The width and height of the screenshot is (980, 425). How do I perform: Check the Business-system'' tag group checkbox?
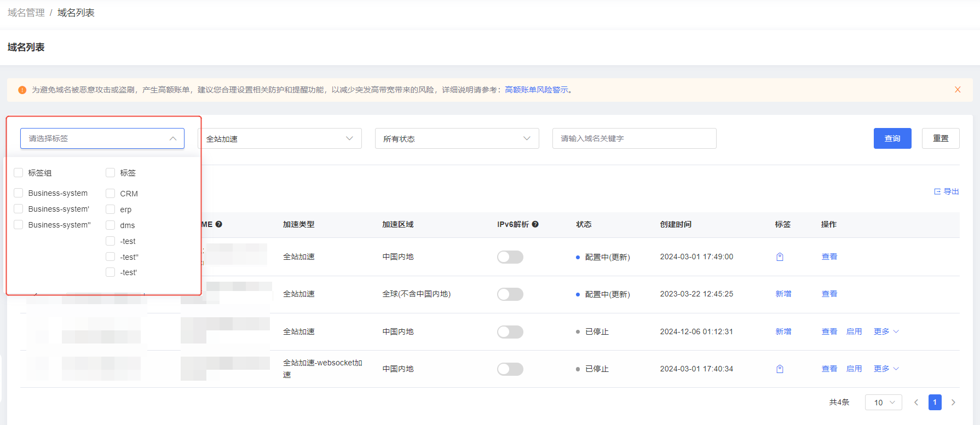(x=19, y=225)
